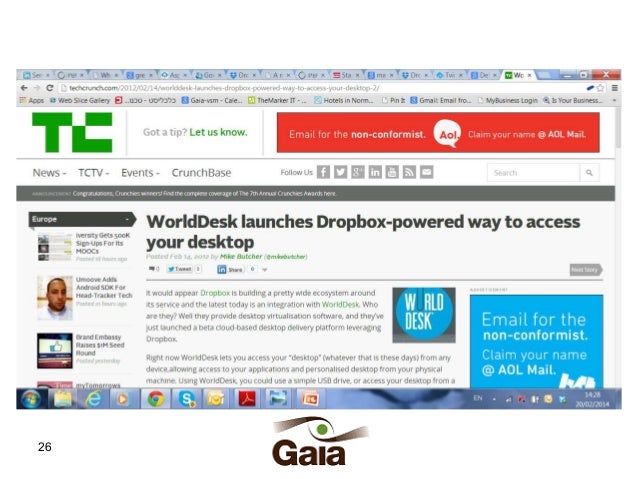Open the Twitter follow icon

tap(341, 172)
